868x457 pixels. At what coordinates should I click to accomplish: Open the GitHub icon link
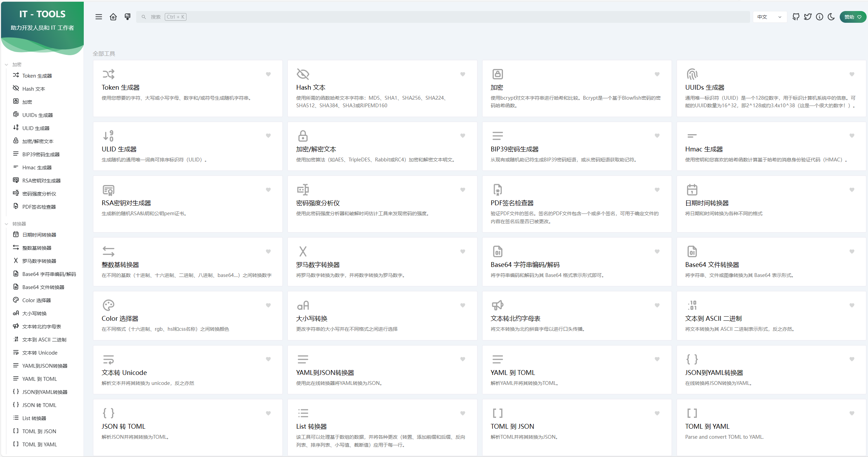tap(796, 17)
